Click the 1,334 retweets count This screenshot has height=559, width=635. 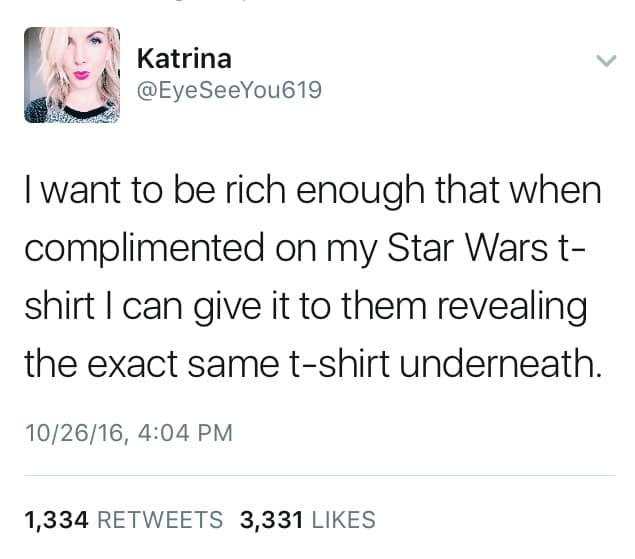(x=56, y=520)
